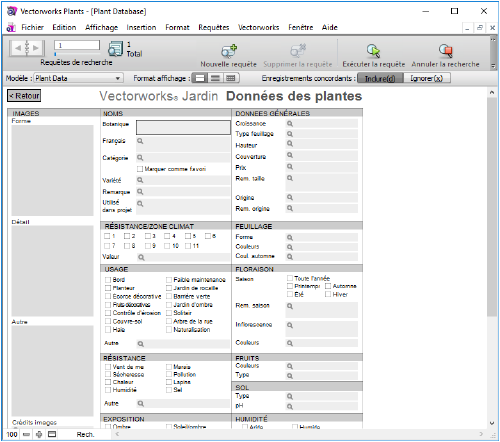Check climate zone 10 box
The width and height of the screenshot is (500, 442).
click(167, 246)
